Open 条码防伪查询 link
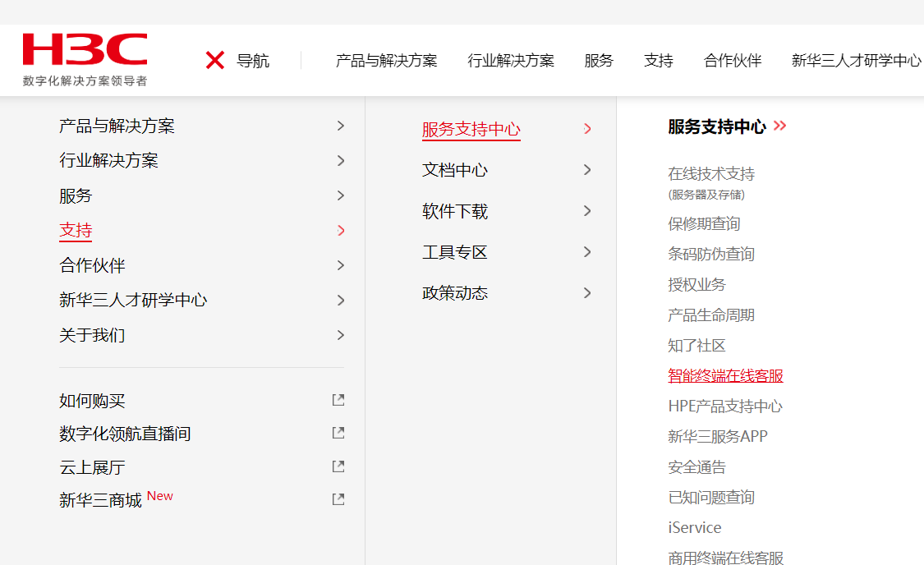The width and height of the screenshot is (924, 565). click(711, 254)
